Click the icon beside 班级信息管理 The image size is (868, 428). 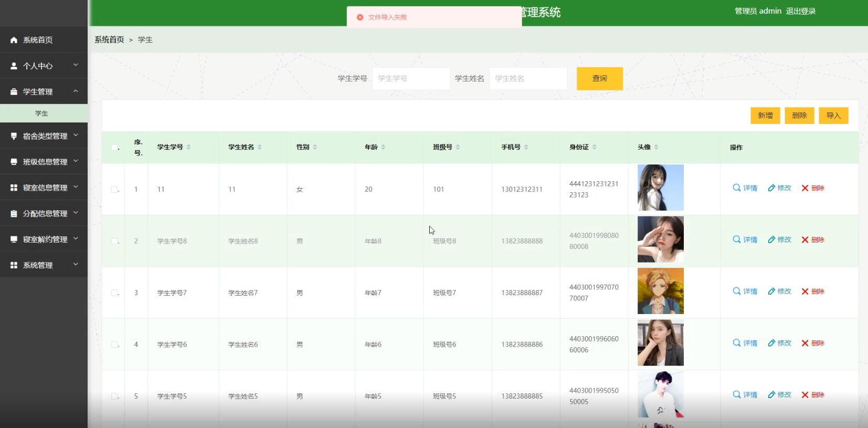tap(14, 162)
